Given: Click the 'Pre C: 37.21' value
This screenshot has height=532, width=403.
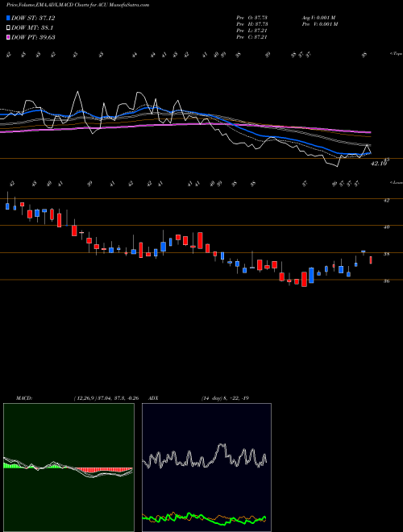Looking at the screenshot, I should coord(252,37).
